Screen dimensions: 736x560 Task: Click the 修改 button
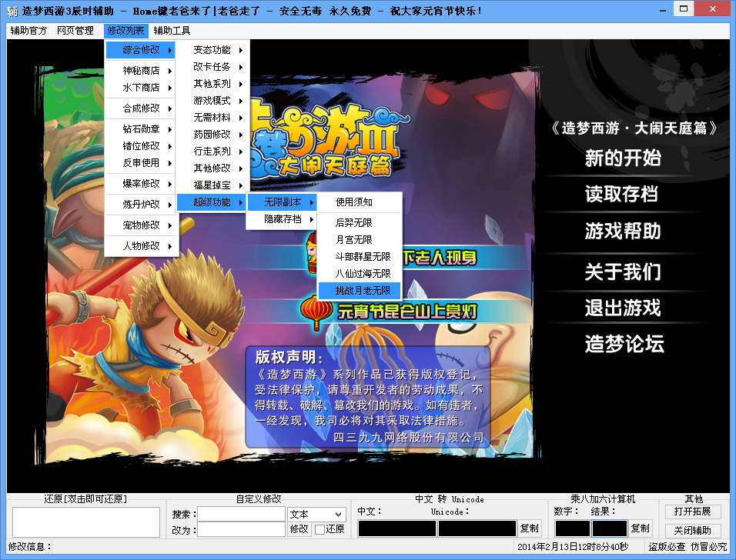tap(299, 529)
